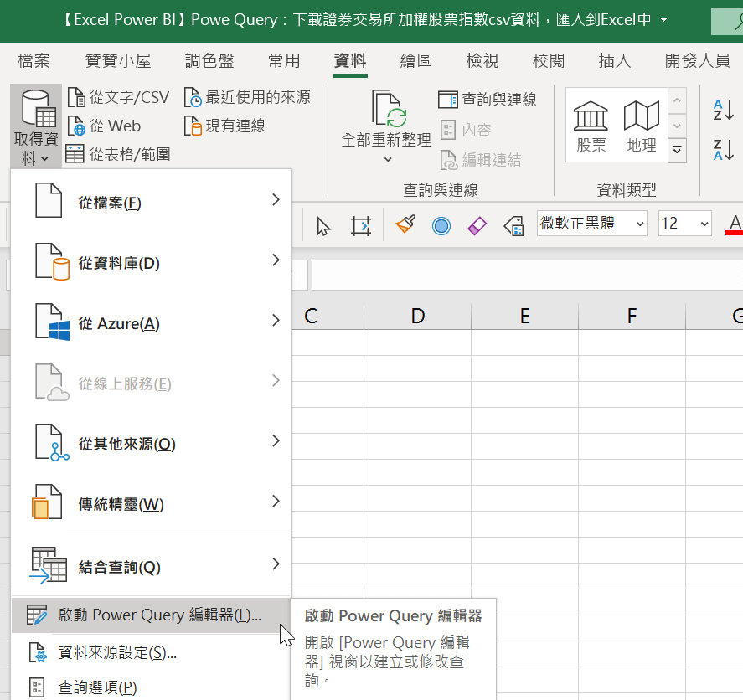Open Data Source Settings (資料來源設定)

[x=151, y=652]
